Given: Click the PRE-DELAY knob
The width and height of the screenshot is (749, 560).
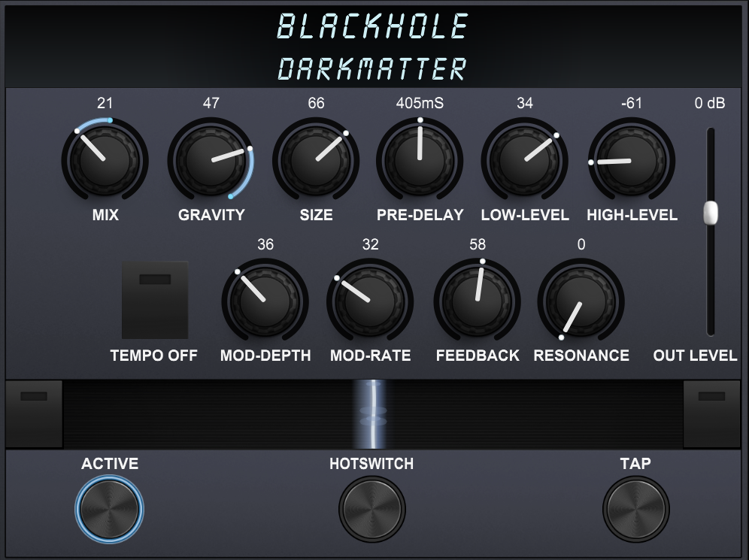Looking at the screenshot, I should click(x=420, y=160).
